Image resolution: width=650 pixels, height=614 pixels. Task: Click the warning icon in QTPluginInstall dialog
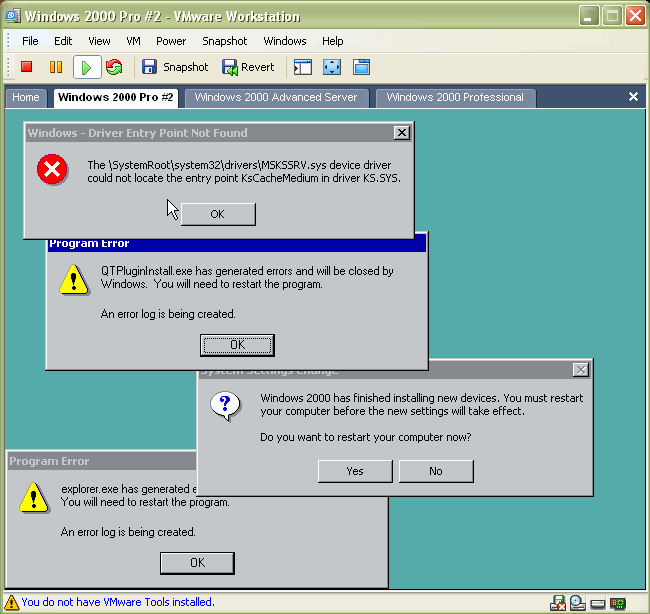[x=73, y=279]
